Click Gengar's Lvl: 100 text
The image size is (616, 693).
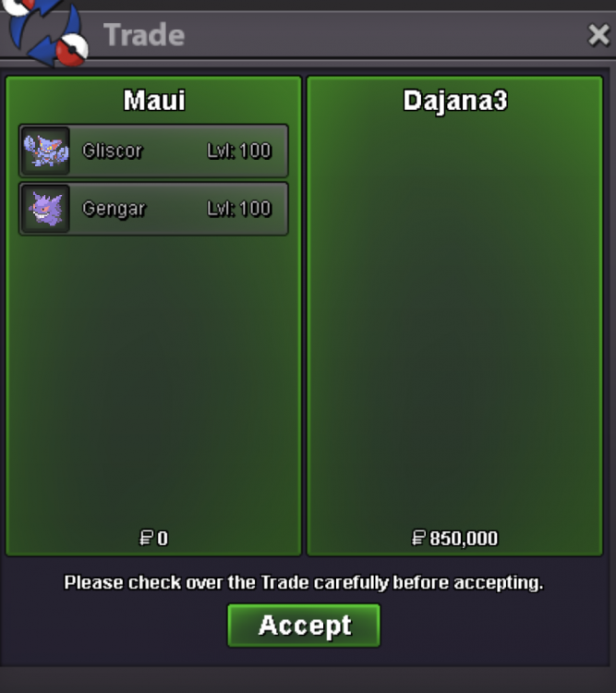pyautogui.click(x=239, y=209)
